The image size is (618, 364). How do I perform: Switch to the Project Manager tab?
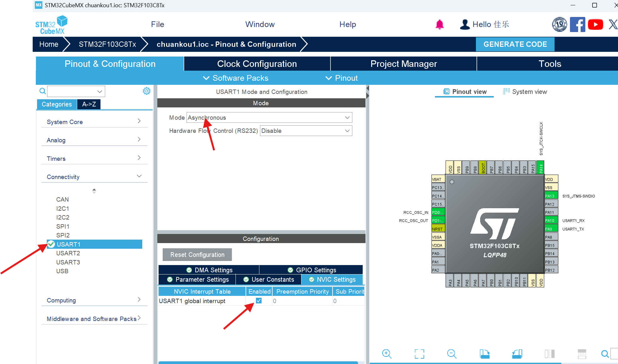[404, 64]
